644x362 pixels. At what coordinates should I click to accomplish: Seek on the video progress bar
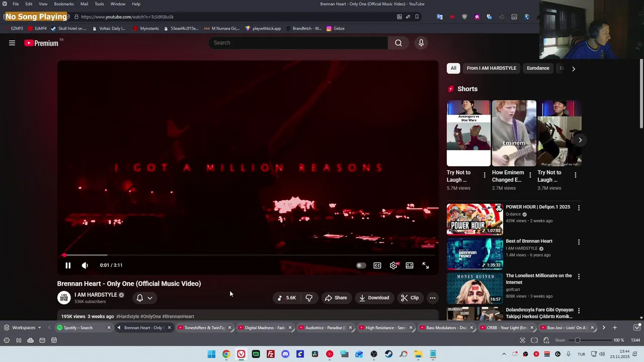point(248,255)
